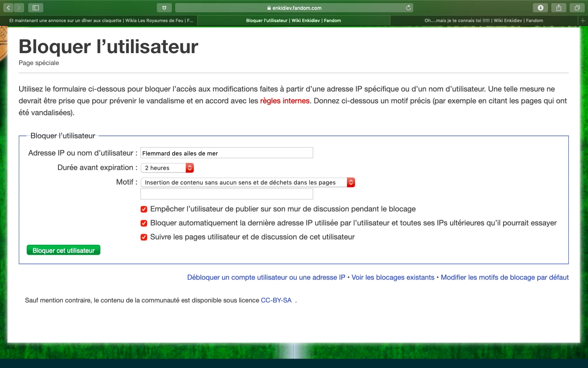Follow 'Voir les blocages existants' link

click(393, 277)
